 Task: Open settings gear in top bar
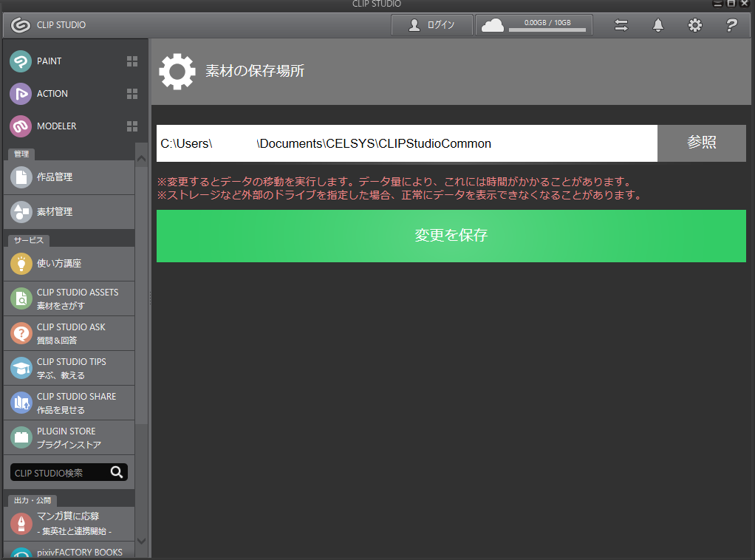coord(694,25)
